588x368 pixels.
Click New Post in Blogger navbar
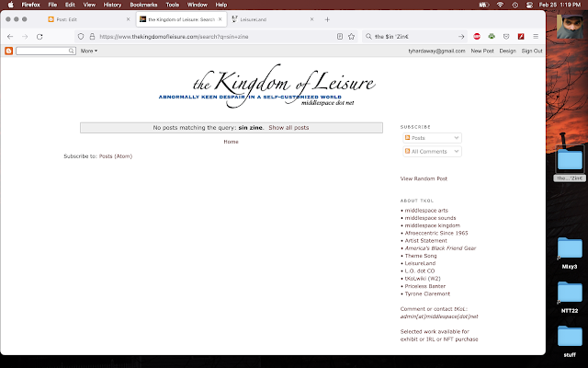point(482,51)
